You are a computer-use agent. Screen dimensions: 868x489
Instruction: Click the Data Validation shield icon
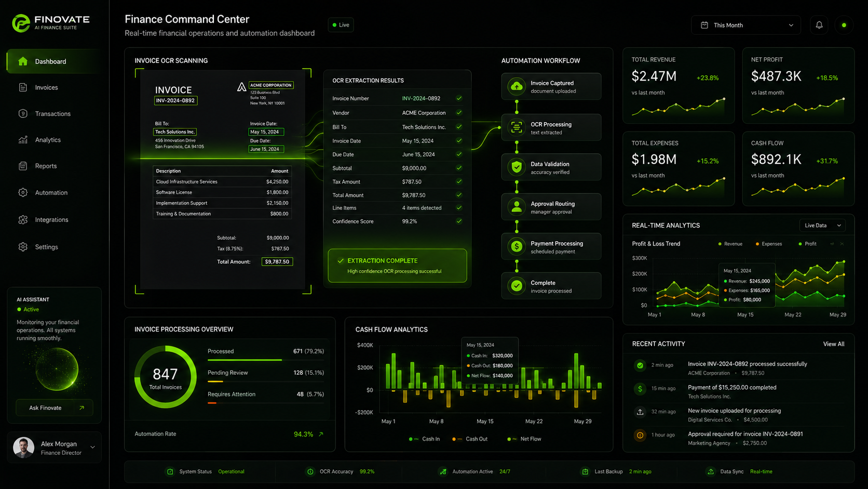point(517,167)
